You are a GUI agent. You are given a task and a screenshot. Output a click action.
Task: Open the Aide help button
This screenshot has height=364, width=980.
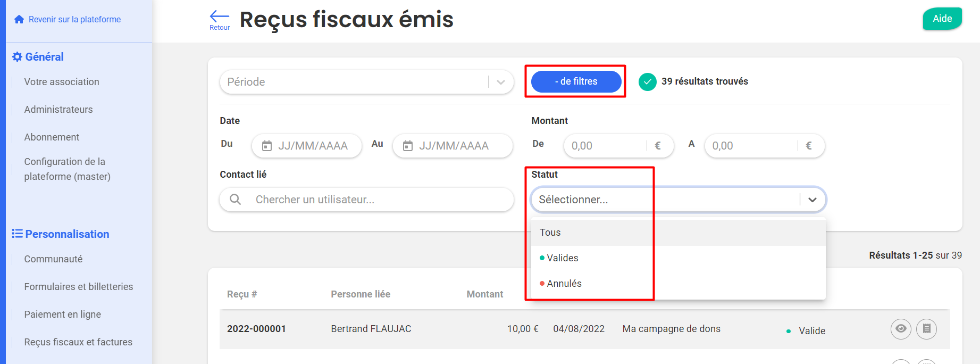click(942, 19)
